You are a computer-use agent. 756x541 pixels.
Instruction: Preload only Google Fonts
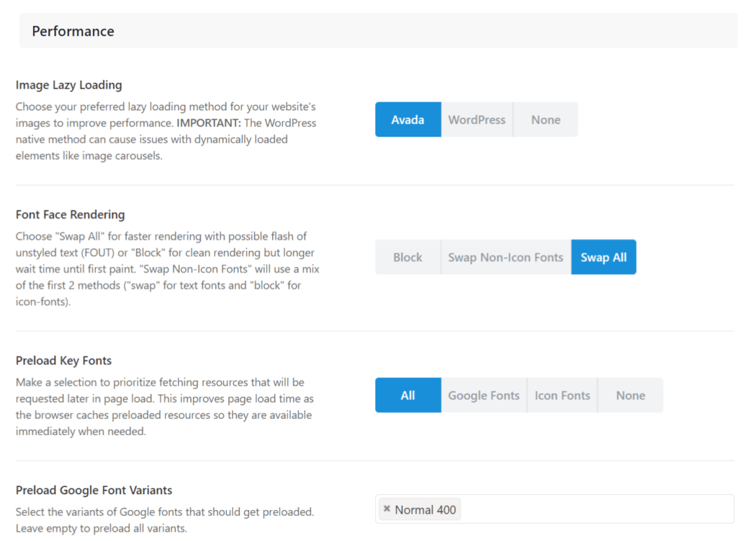pos(483,395)
